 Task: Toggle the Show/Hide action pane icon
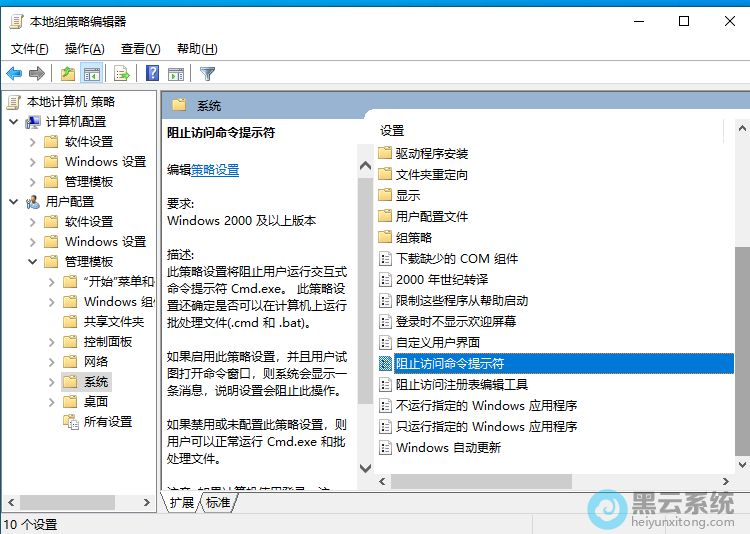[x=176, y=74]
